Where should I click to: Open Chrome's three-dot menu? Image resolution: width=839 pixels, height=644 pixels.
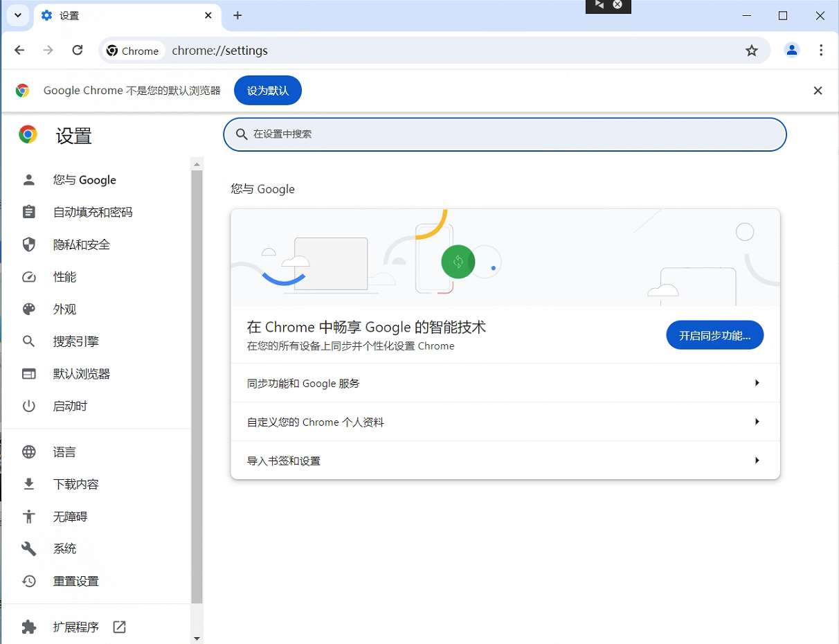[x=821, y=50]
